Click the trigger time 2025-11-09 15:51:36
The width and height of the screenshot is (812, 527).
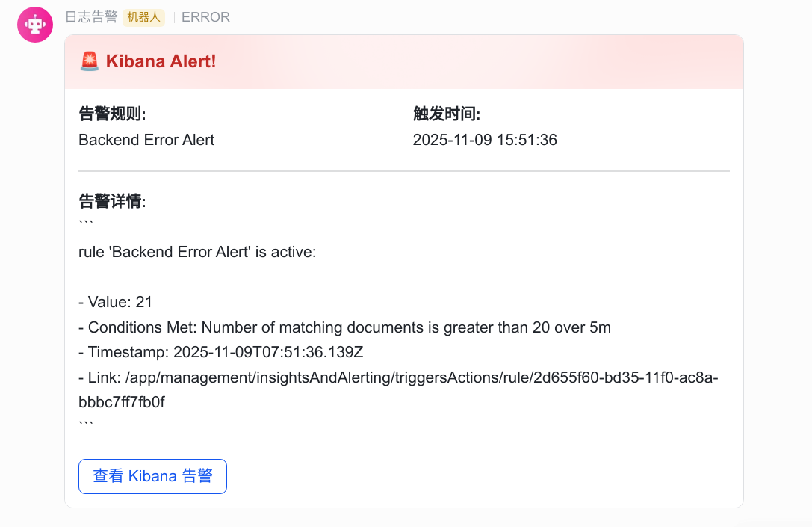(485, 140)
